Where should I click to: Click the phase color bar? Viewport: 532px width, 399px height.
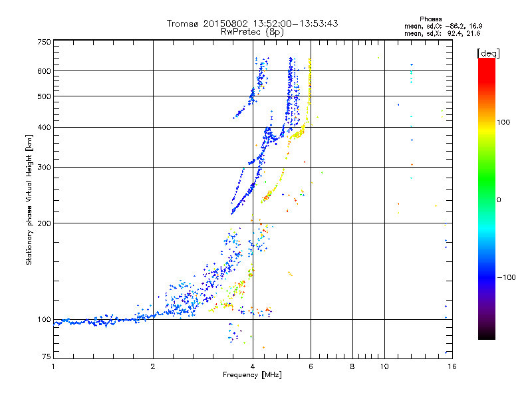[x=487, y=199]
